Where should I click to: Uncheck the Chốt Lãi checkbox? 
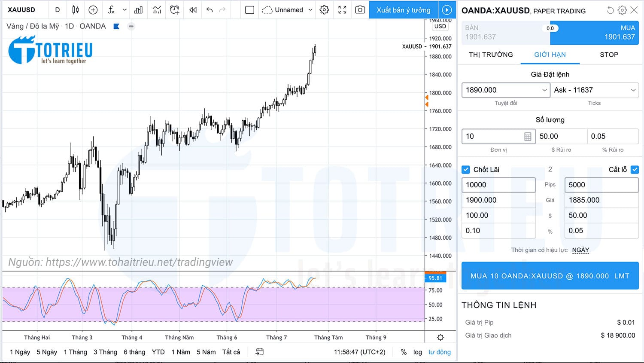466,170
